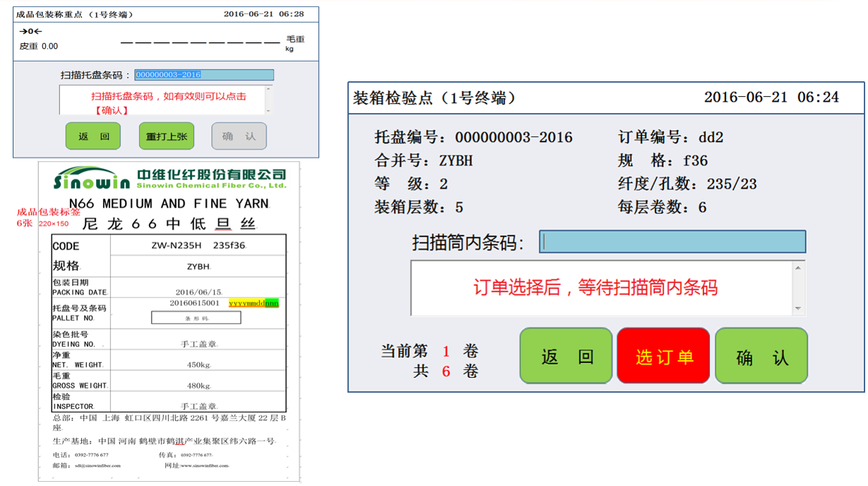Click the red 选订单 button
868x486 pixels.
663,356
